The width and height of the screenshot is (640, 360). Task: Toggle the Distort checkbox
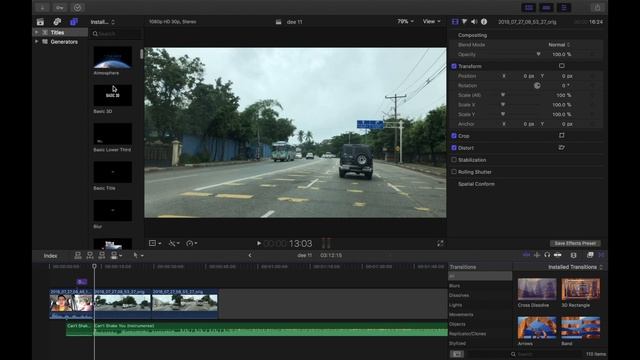454,148
